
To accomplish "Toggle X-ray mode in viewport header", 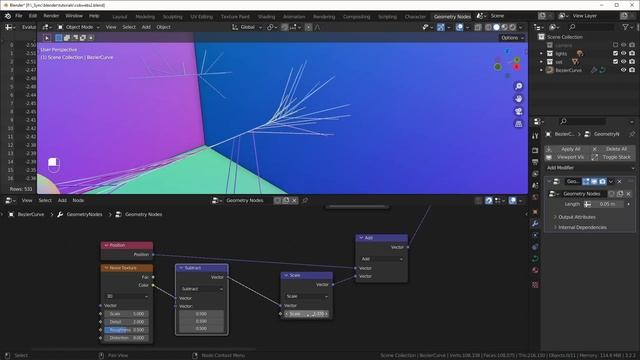I will point(478,27).
